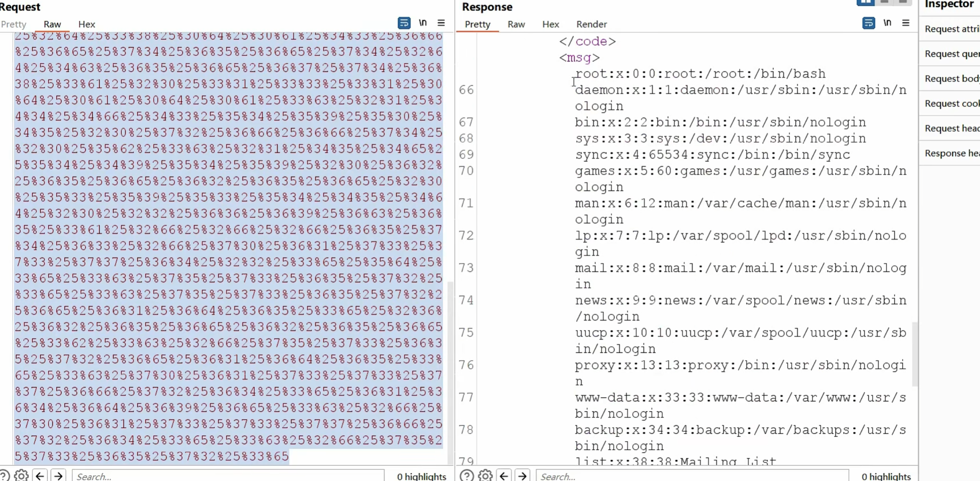The height and width of the screenshot is (481, 980).
Task: Expand Response headers section in Inspector
Action: (x=952, y=153)
